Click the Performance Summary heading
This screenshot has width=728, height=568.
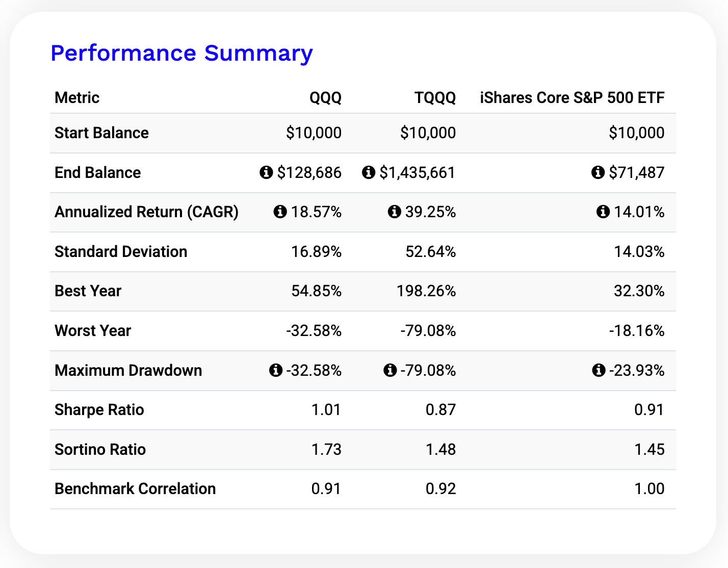coord(181,53)
